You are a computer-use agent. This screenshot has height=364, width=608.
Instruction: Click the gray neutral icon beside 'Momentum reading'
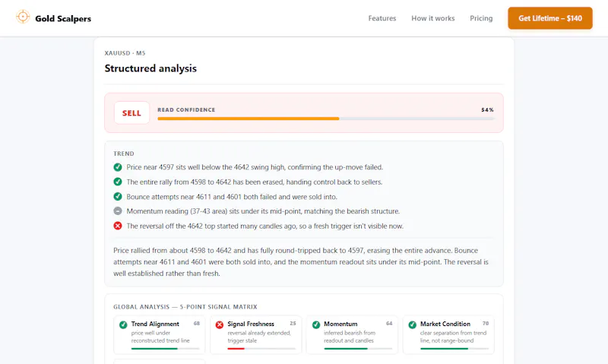pyautogui.click(x=118, y=211)
